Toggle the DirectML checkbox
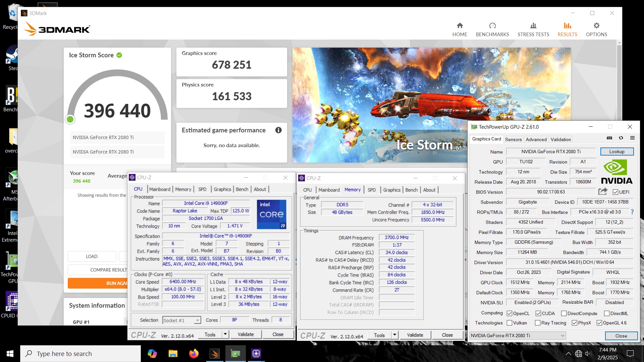The width and height of the screenshot is (644, 362). pos(607,313)
